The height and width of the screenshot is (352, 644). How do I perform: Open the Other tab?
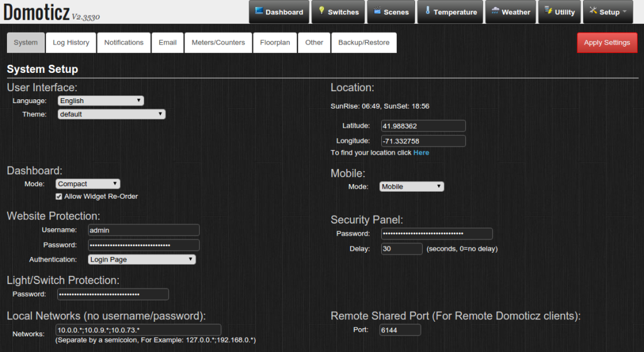tap(314, 43)
